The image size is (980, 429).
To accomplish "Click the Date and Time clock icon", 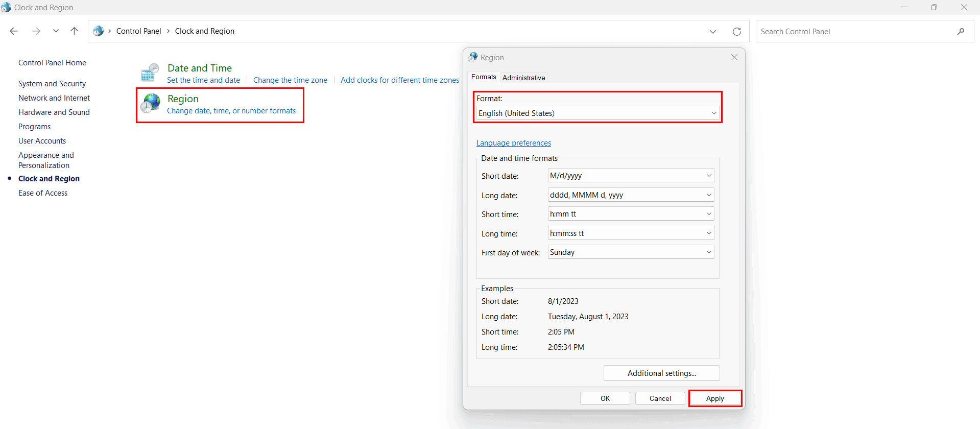I will point(150,73).
